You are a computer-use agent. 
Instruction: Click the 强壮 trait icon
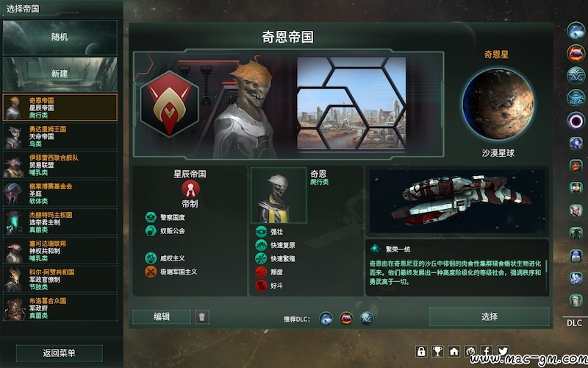pyautogui.click(x=261, y=232)
